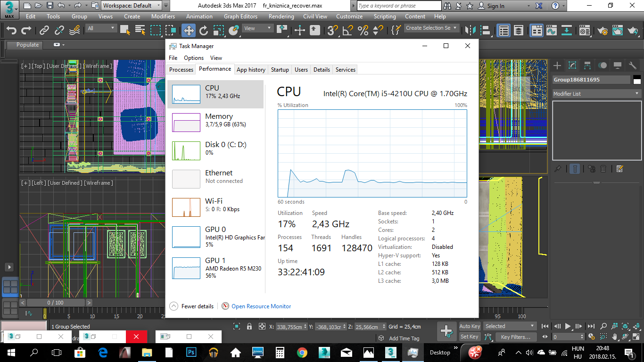The image size is (644, 362).
Task: Open Render Setup teapot icon
Action: [603, 31]
